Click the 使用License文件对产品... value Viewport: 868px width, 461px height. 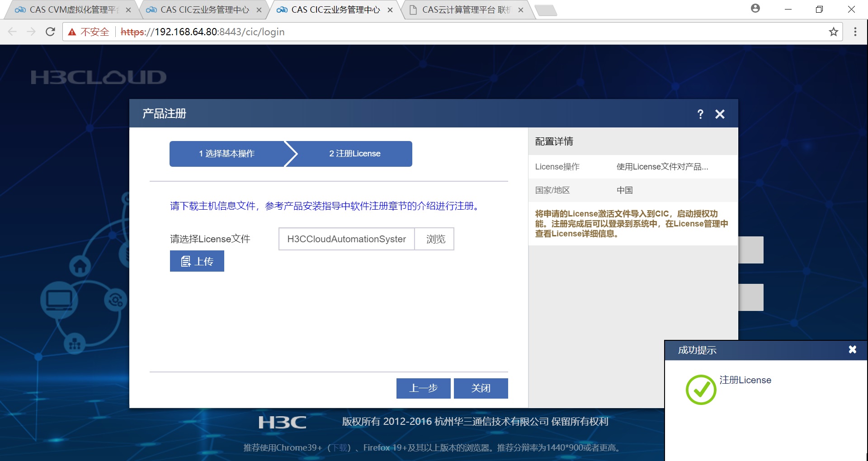662,167
